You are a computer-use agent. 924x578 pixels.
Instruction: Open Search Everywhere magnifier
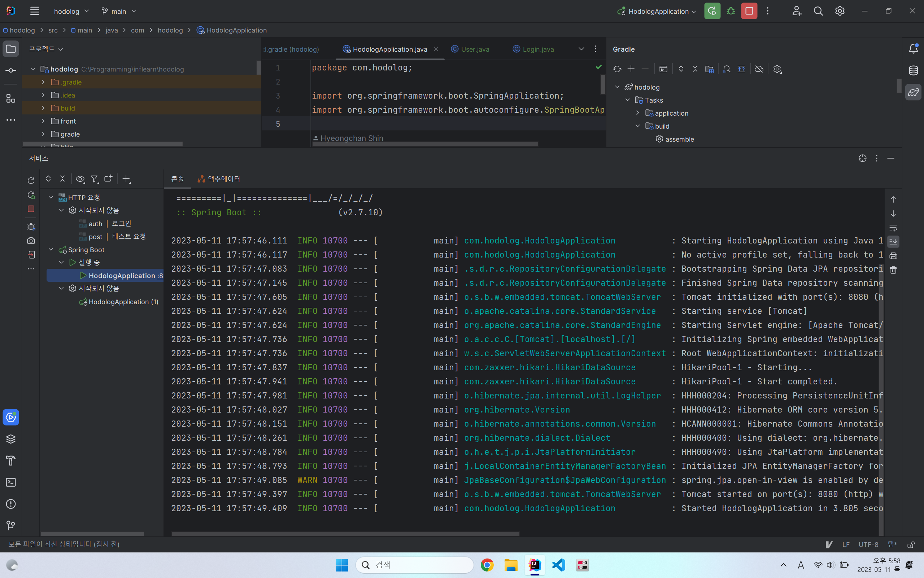(818, 11)
